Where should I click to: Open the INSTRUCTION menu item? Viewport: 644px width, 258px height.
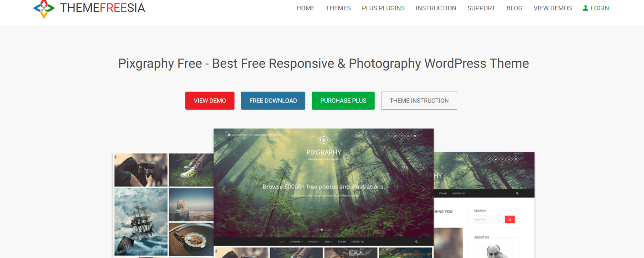point(436,8)
